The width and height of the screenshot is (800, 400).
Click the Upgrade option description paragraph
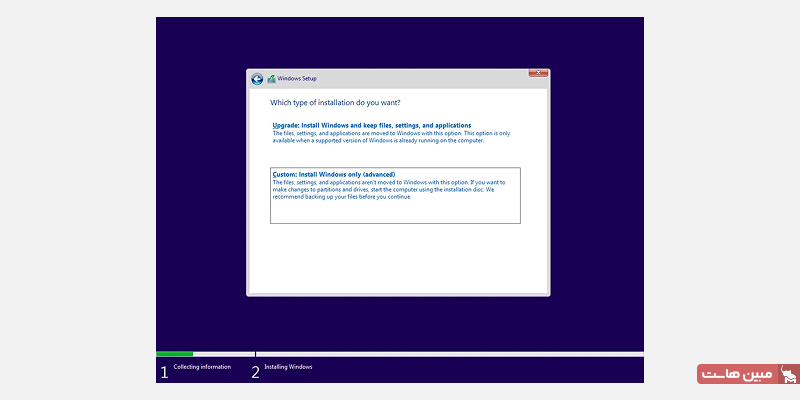391,137
